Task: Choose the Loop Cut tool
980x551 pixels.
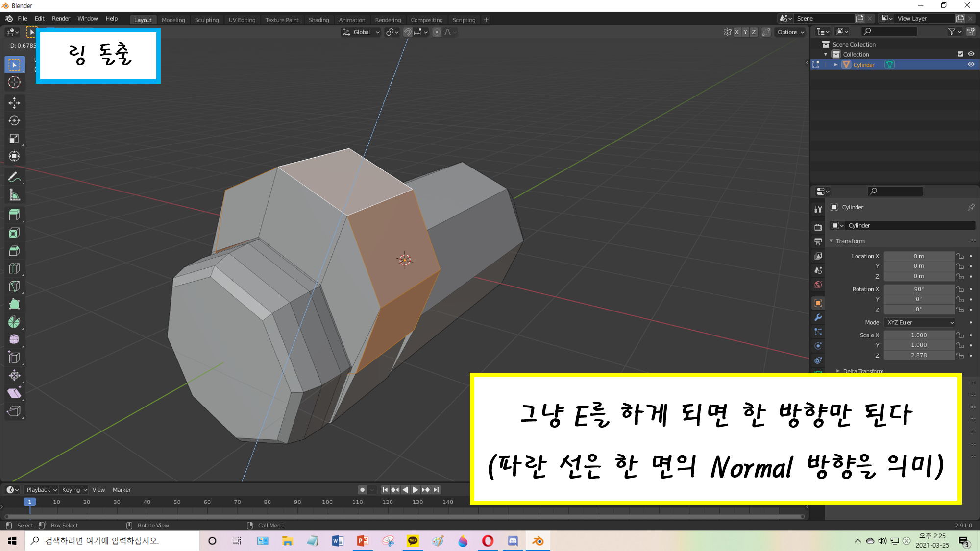Action: pyautogui.click(x=14, y=268)
